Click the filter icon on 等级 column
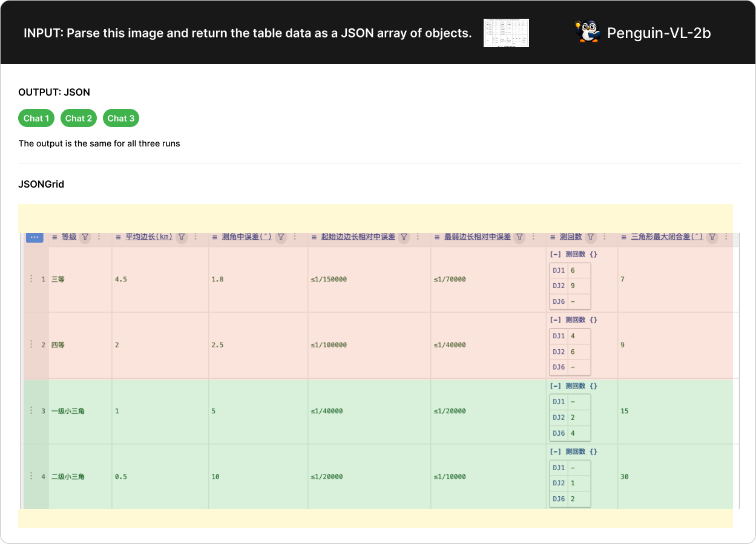 click(85, 237)
